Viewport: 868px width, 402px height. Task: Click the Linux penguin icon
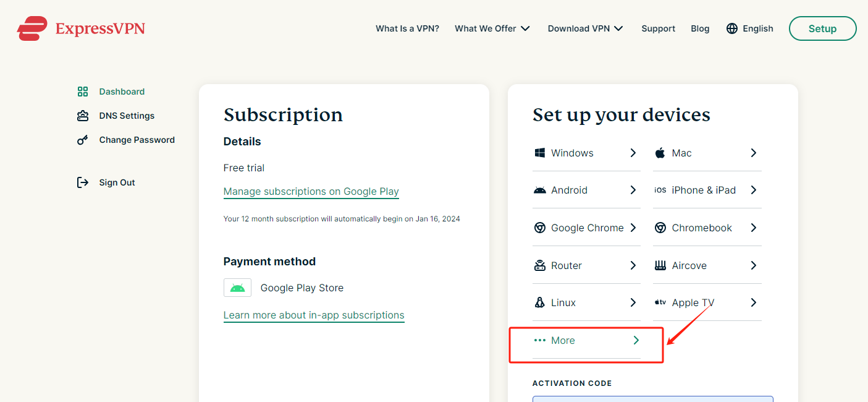click(540, 302)
